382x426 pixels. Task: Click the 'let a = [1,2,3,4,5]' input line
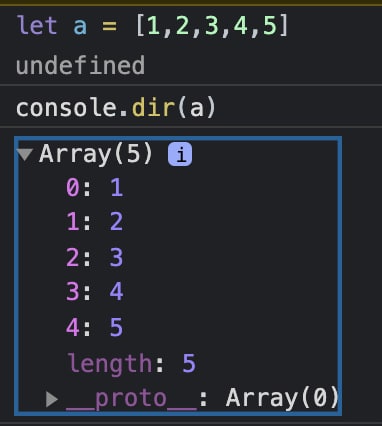[x=152, y=26]
